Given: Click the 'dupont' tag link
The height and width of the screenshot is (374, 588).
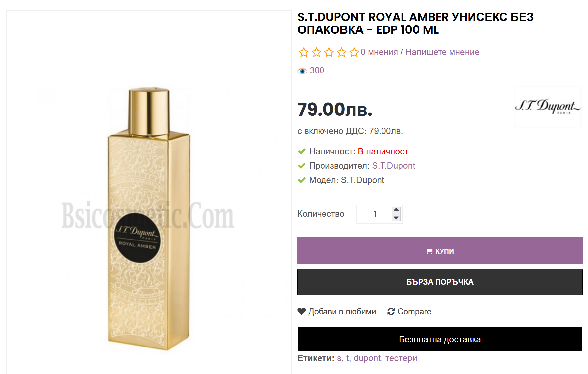Looking at the screenshot, I should click(x=367, y=358).
